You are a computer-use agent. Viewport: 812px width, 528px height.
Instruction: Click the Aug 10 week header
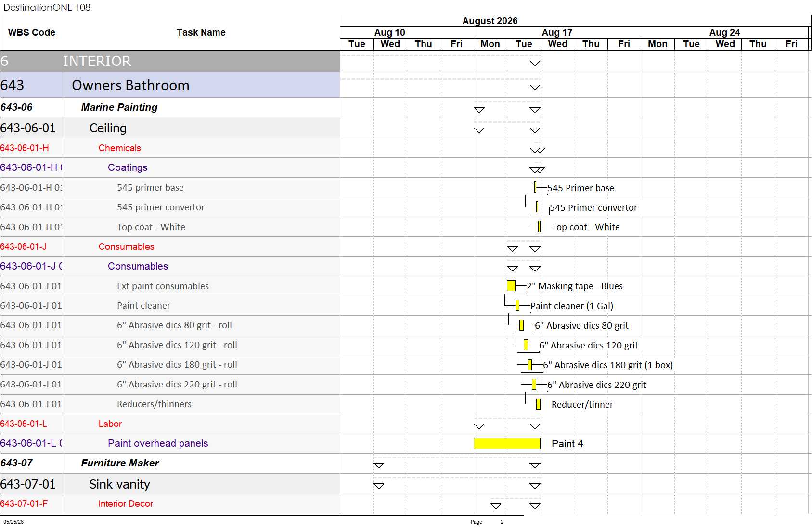point(390,32)
